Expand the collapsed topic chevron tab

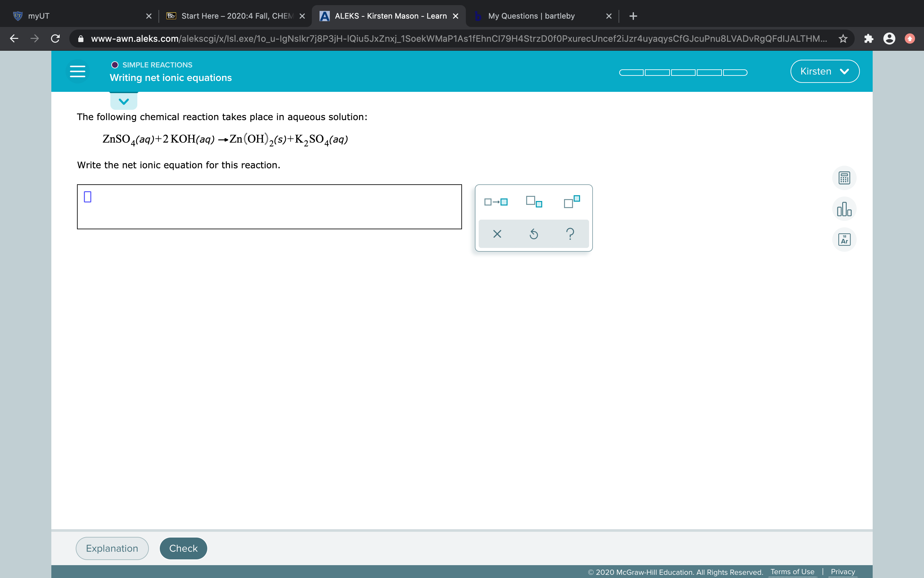124,101
